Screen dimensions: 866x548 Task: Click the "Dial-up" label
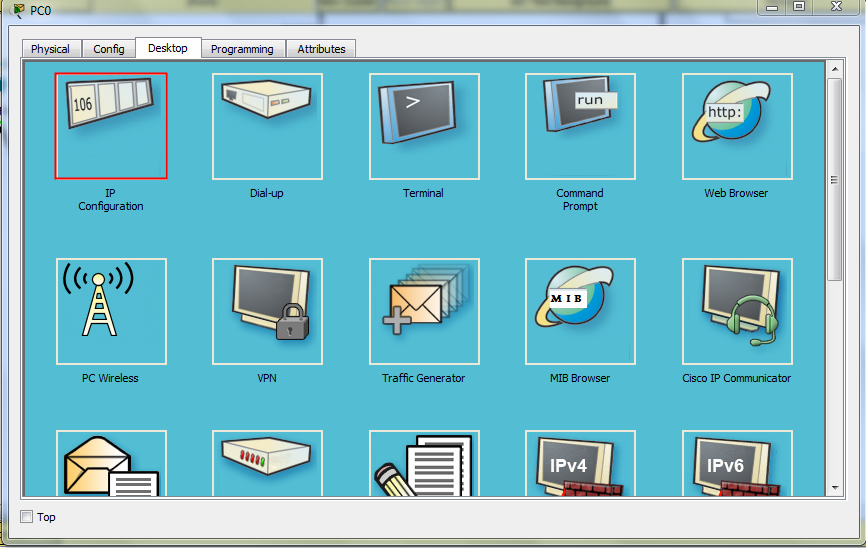click(267, 193)
